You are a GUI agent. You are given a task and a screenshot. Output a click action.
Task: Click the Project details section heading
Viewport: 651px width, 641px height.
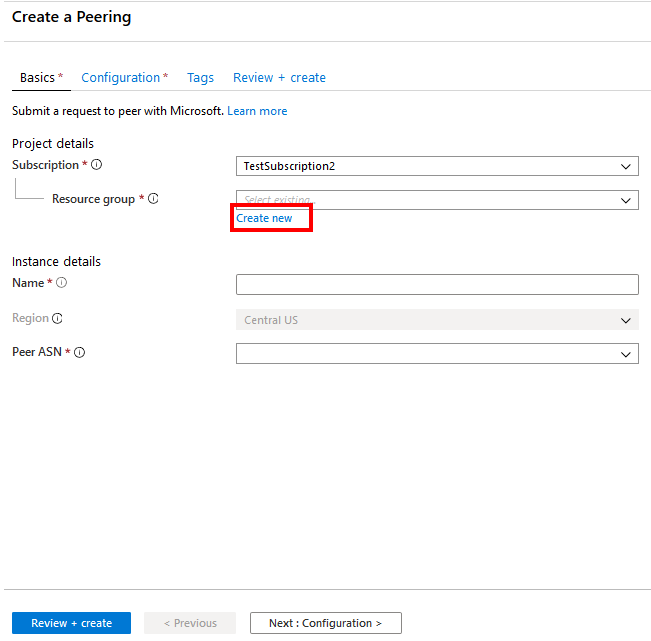tap(53, 144)
